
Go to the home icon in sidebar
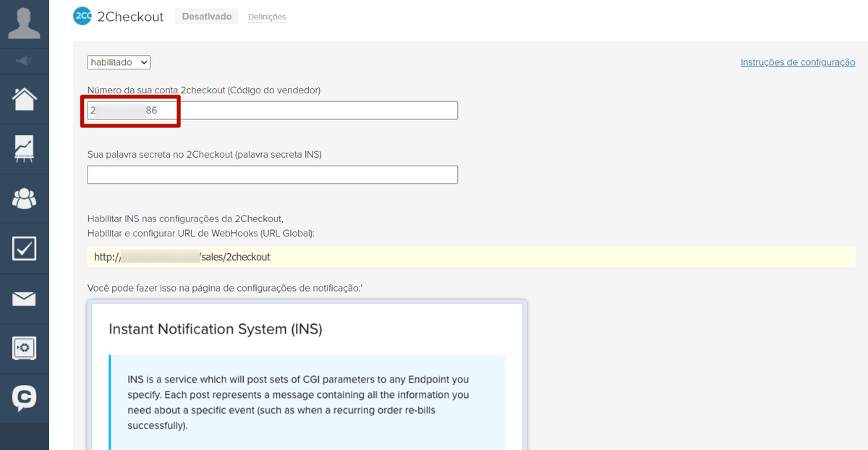[x=24, y=99]
